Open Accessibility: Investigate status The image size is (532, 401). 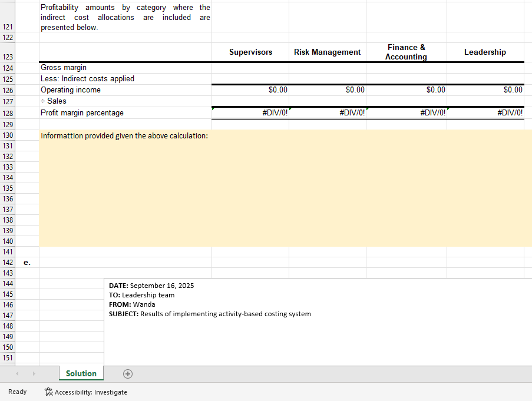tap(86, 392)
